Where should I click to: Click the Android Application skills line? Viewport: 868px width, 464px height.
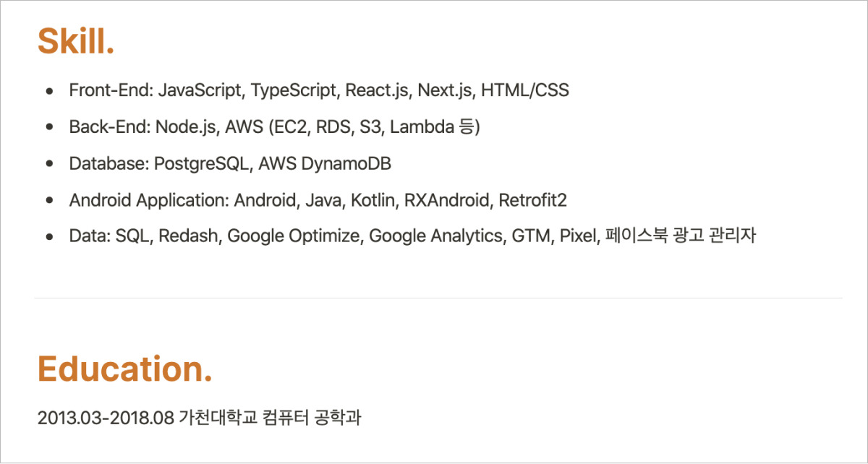pos(318,200)
